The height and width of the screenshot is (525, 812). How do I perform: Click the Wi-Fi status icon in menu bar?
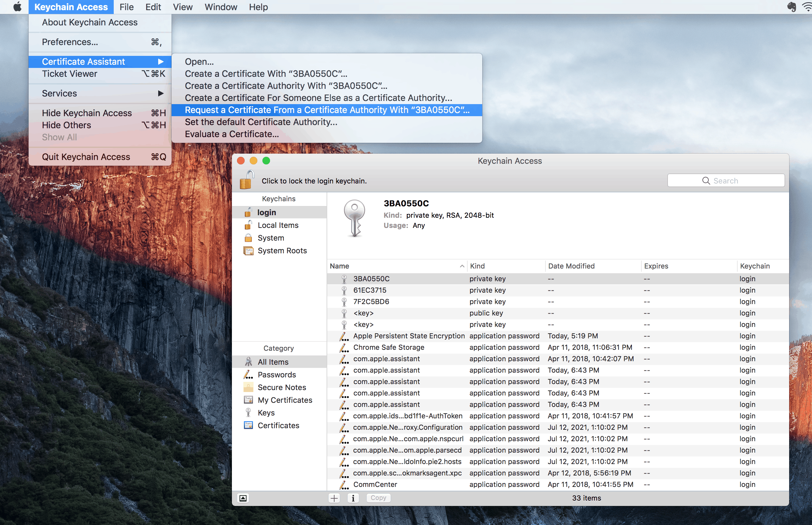pos(807,7)
